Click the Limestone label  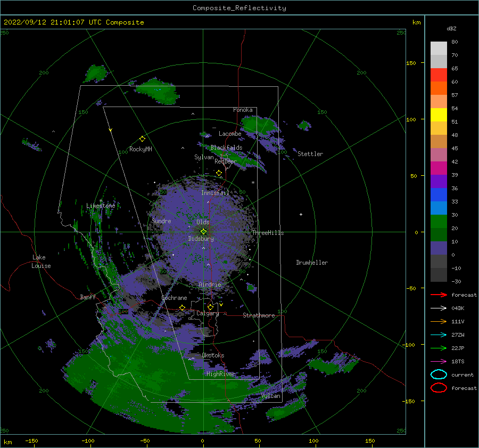[x=101, y=206]
